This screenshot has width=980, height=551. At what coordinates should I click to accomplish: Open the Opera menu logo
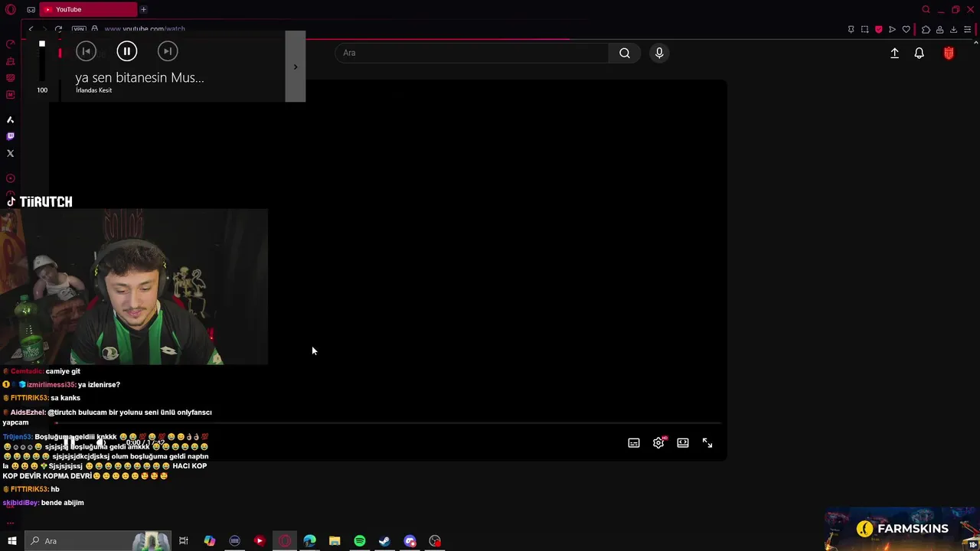11,10
